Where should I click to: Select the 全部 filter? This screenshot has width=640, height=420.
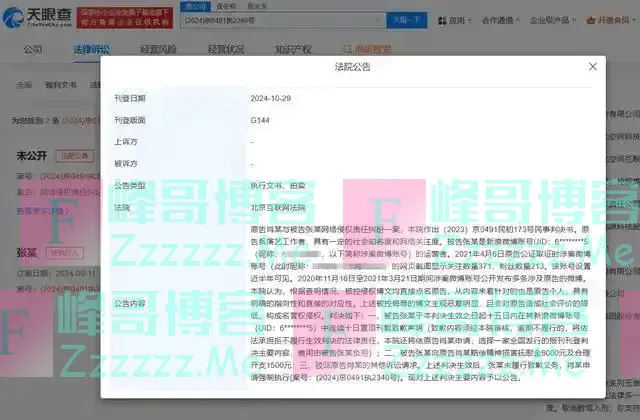(x=24, y=85)
